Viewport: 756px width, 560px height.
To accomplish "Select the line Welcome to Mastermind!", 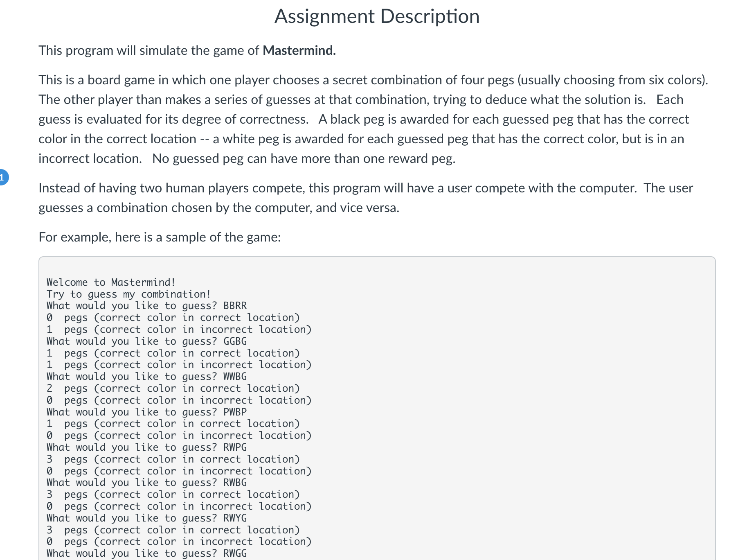I will [111, 282].
